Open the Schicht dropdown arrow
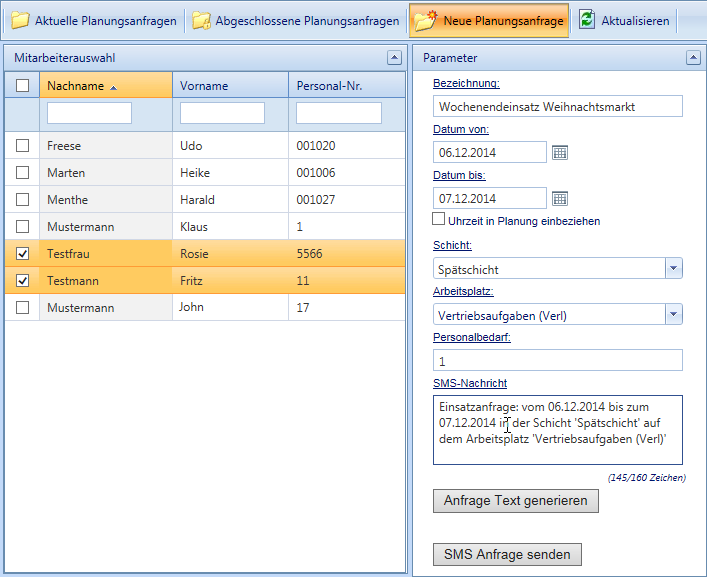 coord(674,268)
